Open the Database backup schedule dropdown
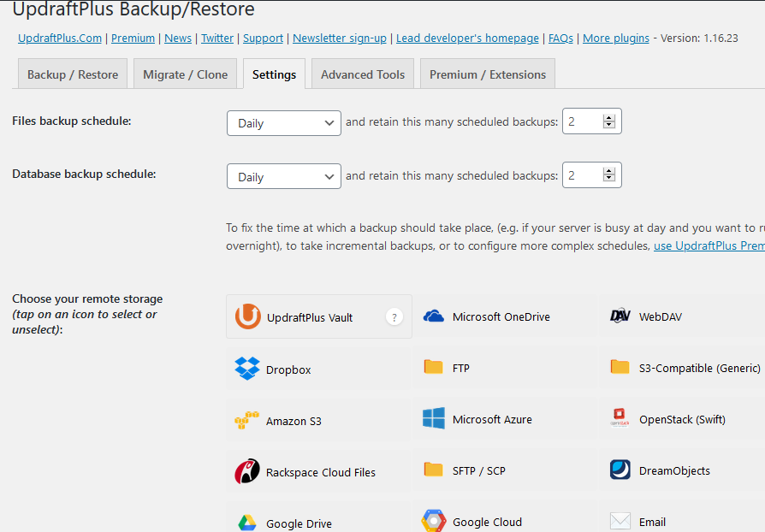Image resolution: width=765 pixels, height=532 pixels. click(x=284, y=176)
